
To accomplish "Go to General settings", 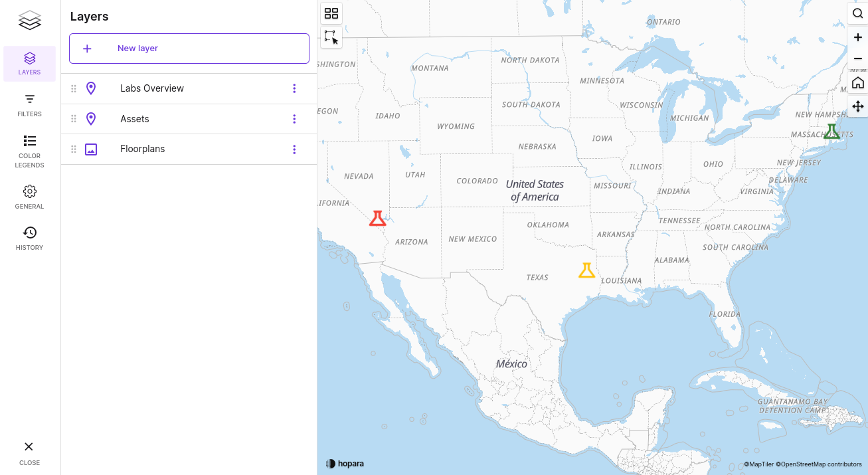I will point(30,197).
